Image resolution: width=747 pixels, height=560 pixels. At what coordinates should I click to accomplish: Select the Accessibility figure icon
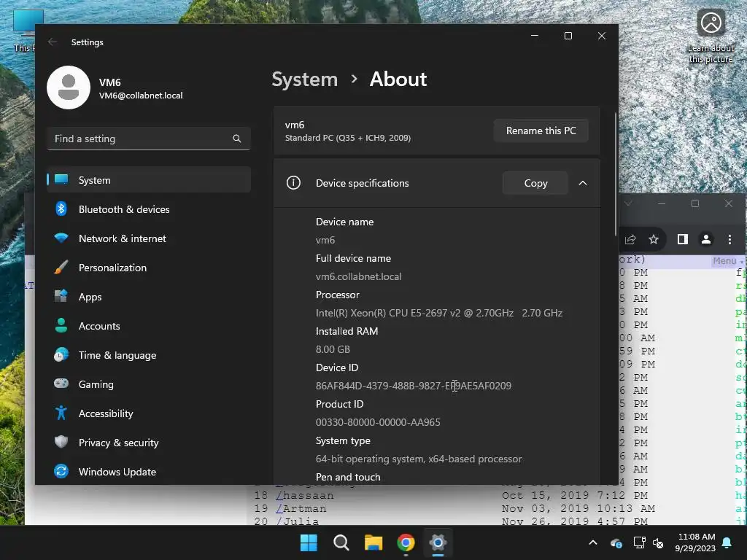click(61, 413)
